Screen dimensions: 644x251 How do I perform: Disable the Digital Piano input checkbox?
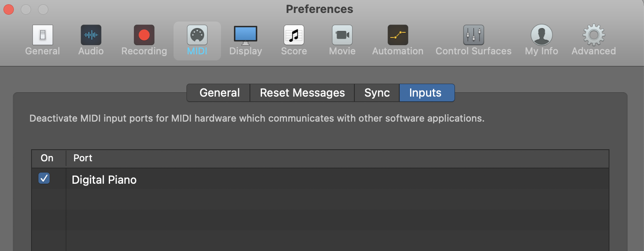[44, 178]
